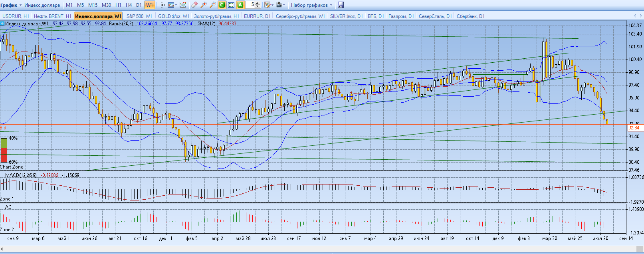Select the H4 timeframe button
Image resolution: width=644 pixels, height=254 pixels.
coord(129,5)
